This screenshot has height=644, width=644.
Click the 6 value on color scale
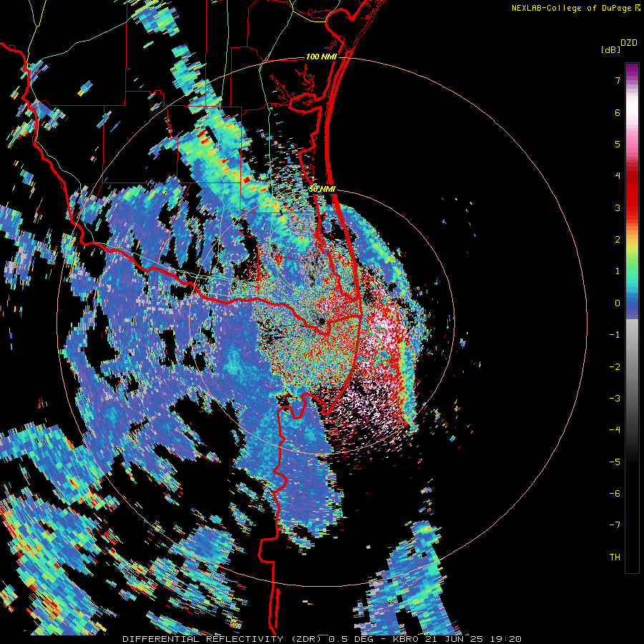click(618, 112)
